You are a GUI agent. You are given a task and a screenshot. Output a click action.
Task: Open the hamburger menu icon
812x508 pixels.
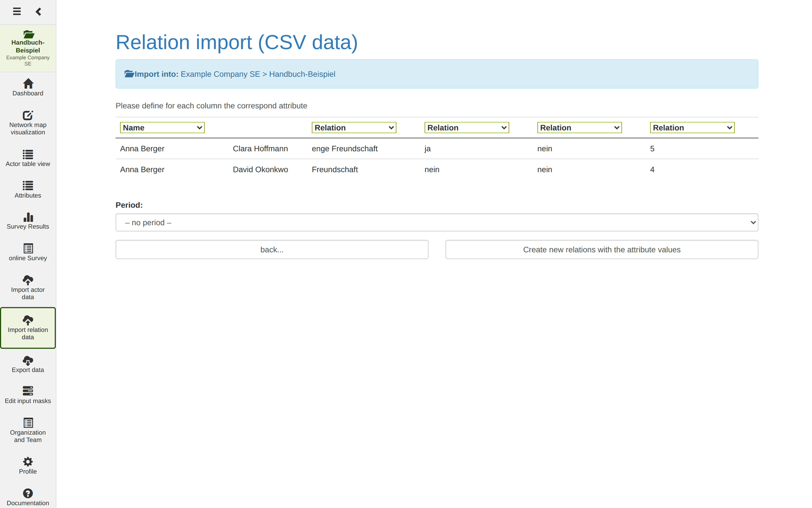tap(17, 11)
